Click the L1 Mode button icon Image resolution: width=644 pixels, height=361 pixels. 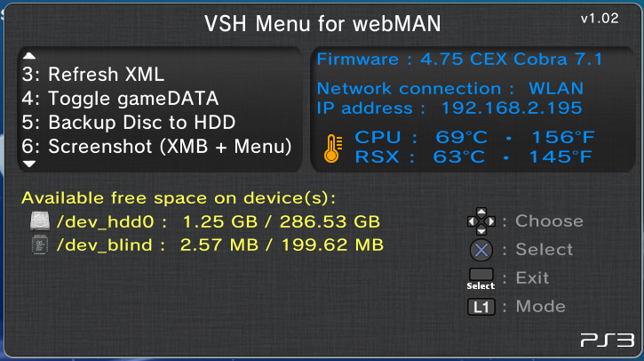(x=481, y=307)
